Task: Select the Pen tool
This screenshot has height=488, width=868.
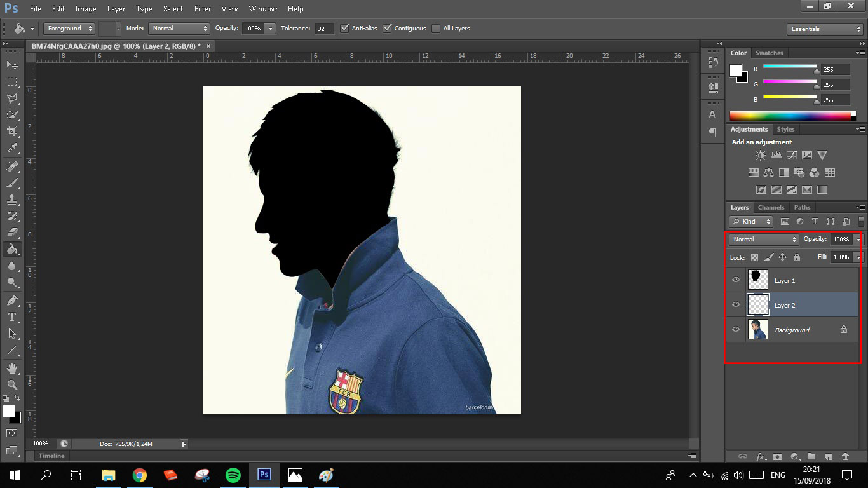Action: (x=11, y=301)
